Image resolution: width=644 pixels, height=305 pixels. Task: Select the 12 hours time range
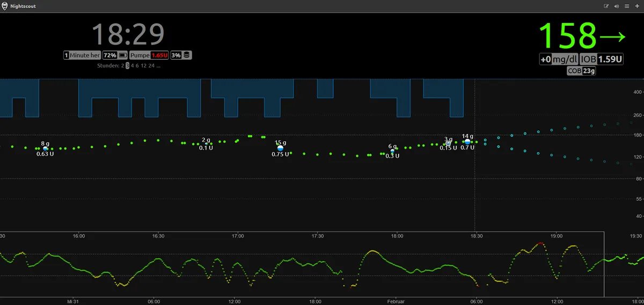(x=144, y=66)
